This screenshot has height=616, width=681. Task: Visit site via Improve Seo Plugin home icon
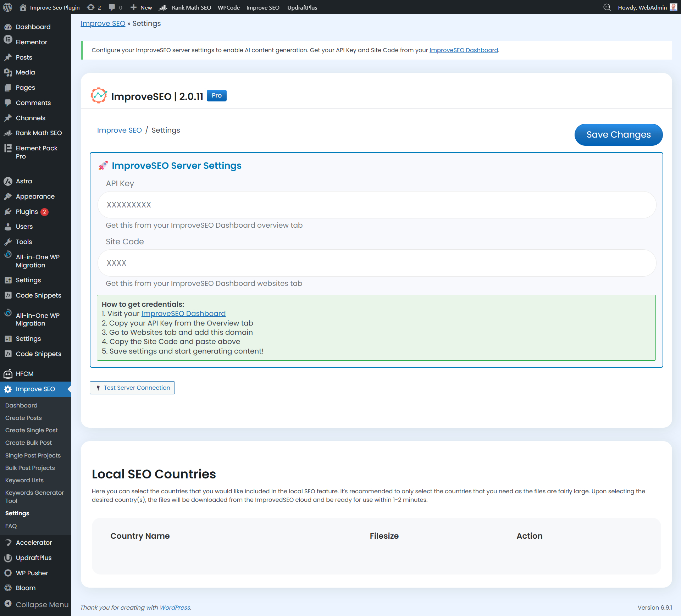point(23,7)
